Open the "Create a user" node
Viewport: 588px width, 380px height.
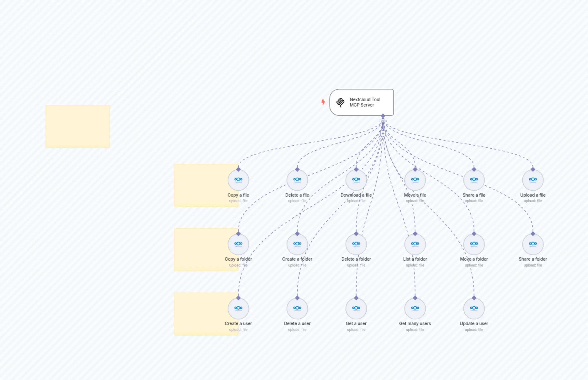[238, 308]
